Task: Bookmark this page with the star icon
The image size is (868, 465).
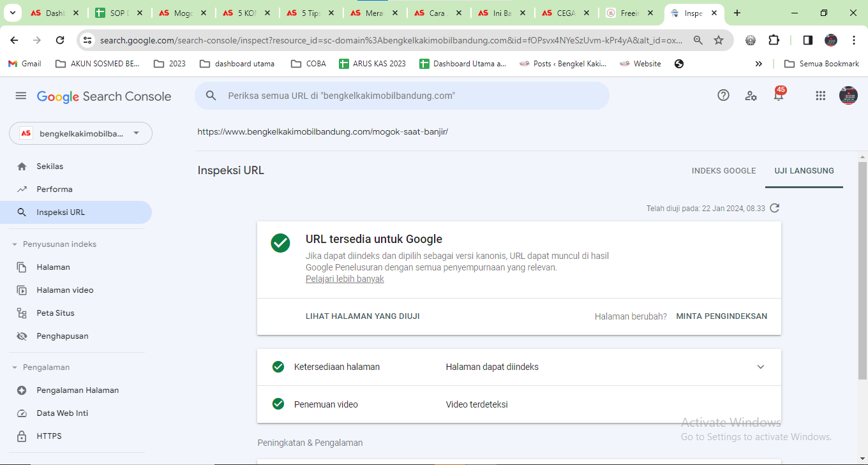Action: tap(719, 40)
